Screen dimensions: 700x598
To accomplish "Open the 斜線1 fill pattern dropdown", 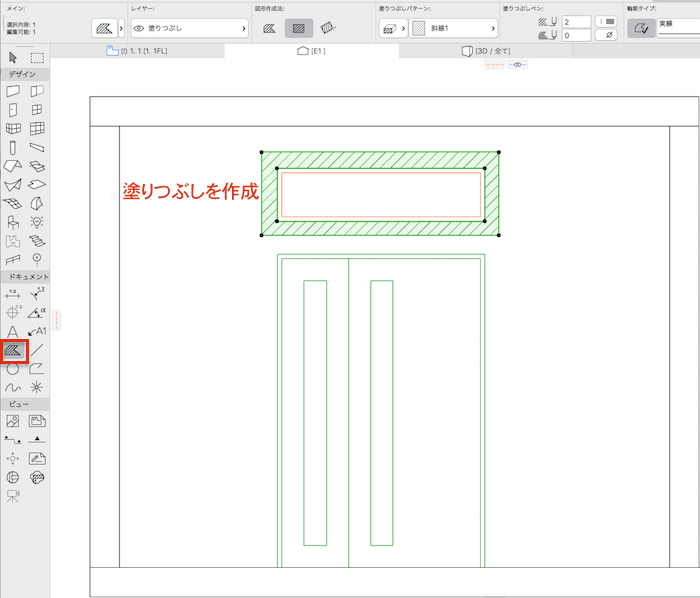I will tap(450, 29).
